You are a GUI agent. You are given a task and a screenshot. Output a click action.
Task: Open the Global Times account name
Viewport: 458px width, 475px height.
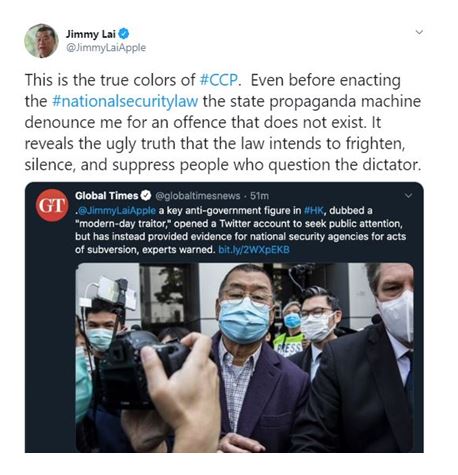click(x=106, y=196)
